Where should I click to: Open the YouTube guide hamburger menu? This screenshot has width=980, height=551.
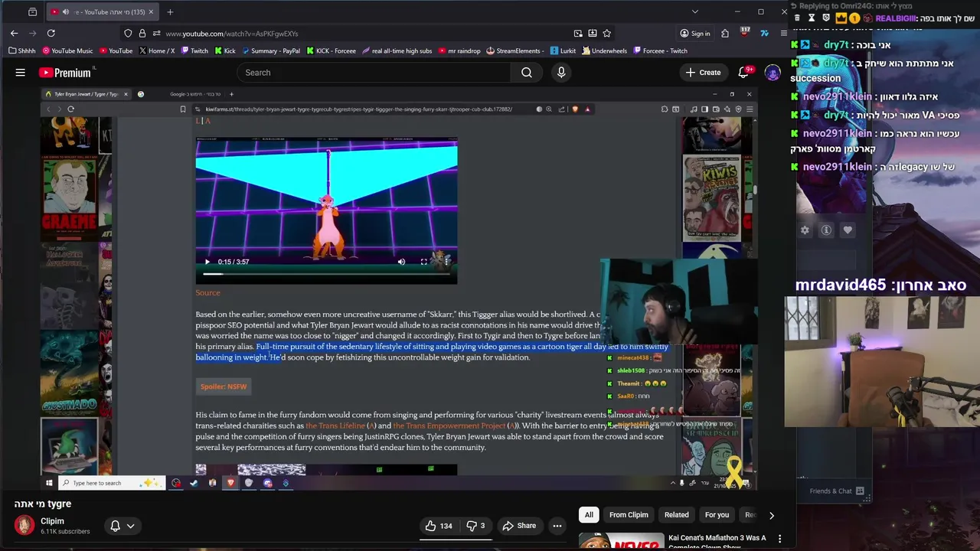tap(20, 73)
